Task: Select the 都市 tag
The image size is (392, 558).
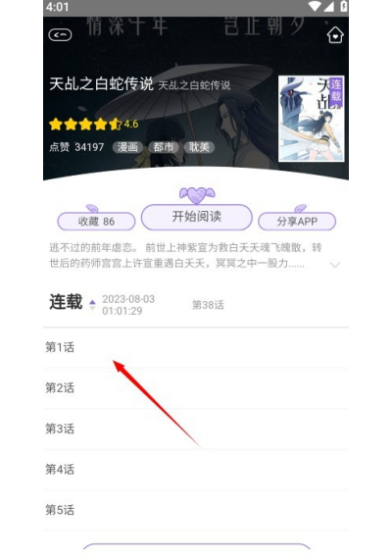Action: point(164,147)
